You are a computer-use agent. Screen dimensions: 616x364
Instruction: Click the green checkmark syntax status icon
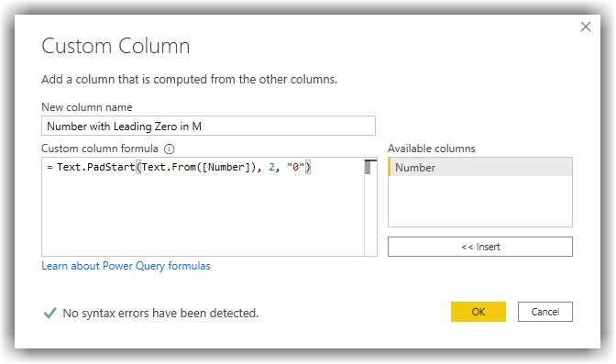click(x=49, y=313)
